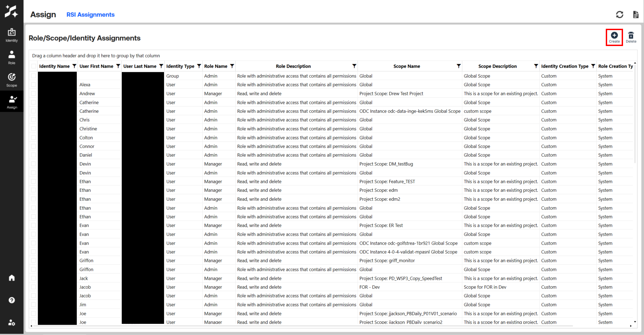This screenshot has width=644, height=335.
Task: Create a new assignment with the plus button
Action: click(x=614, y=37)
